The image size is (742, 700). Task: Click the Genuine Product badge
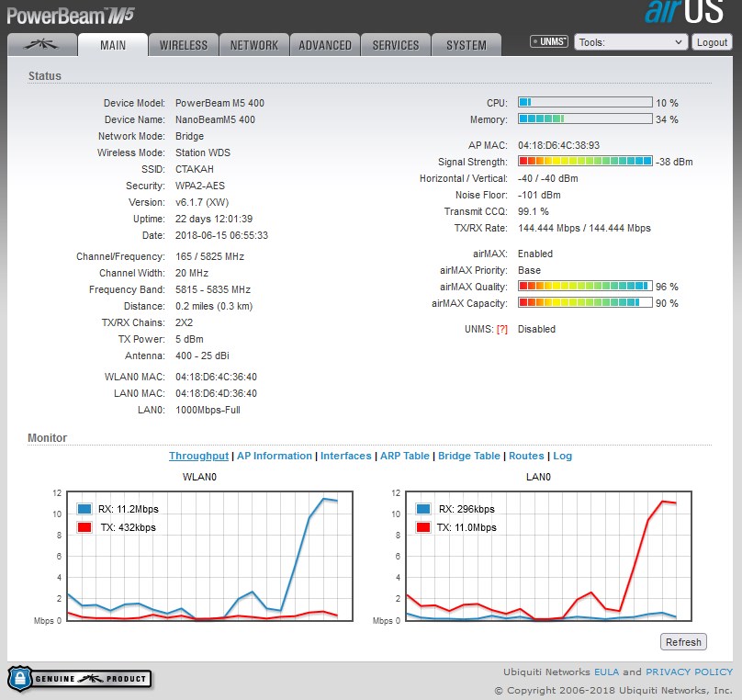tap(80, 679)
